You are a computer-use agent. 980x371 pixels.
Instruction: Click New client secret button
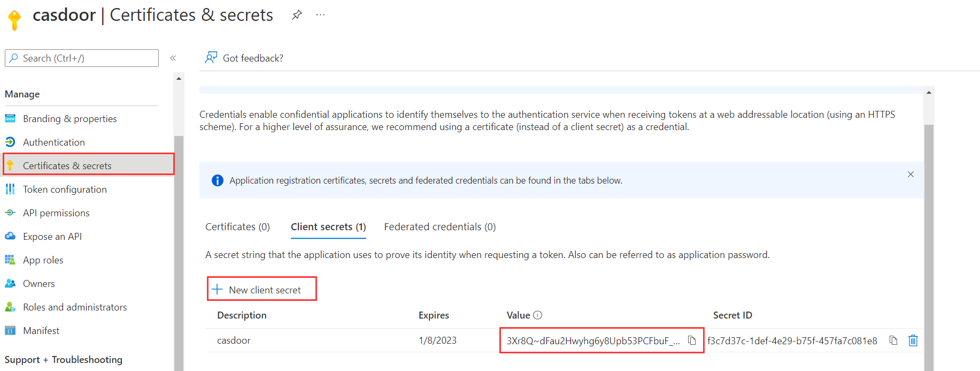[262, 289]
